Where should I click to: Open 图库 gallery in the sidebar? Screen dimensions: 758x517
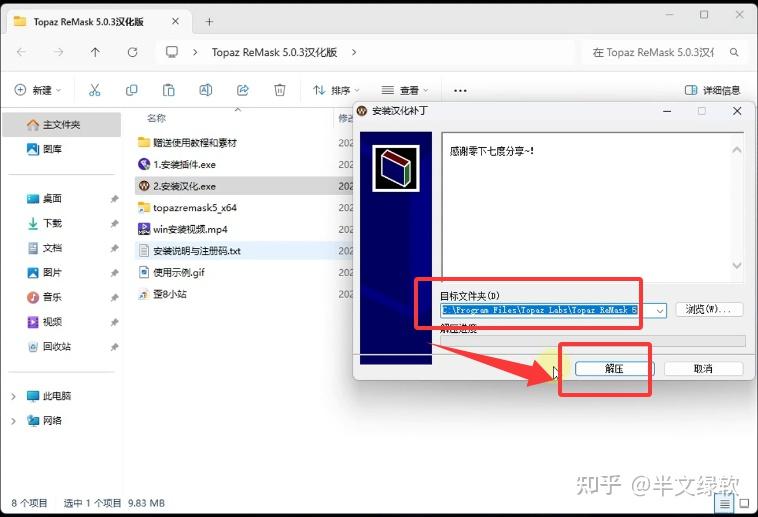[x=52, y=149]
